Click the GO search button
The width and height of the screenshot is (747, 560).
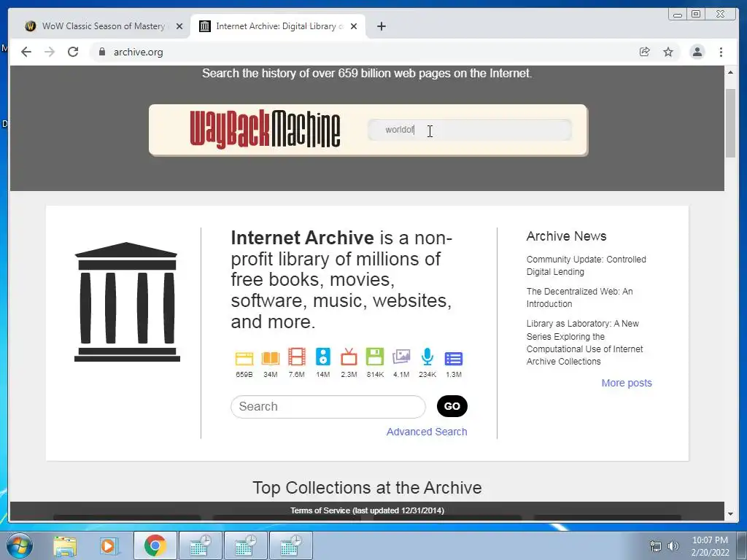click(x=452, y=406)
